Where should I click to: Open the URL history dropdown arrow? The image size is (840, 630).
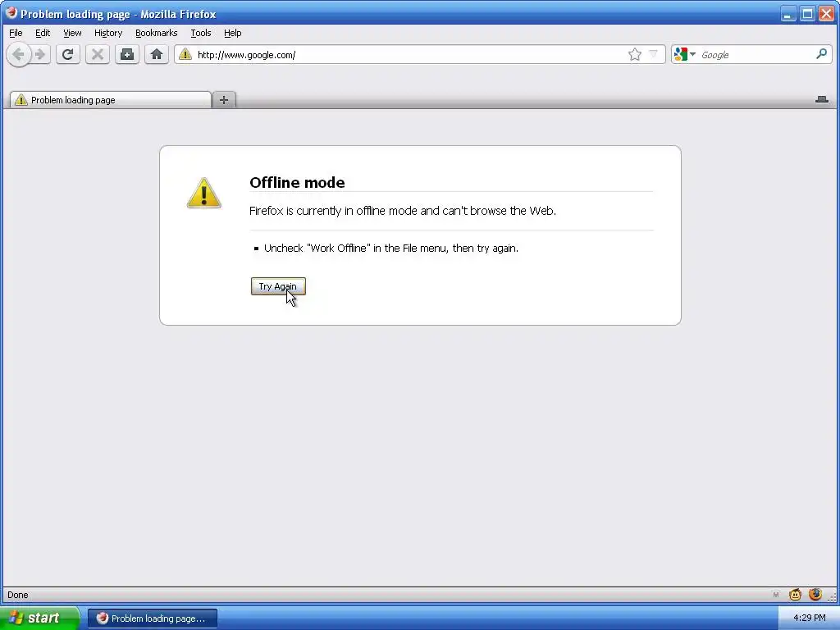coord(653,54)
